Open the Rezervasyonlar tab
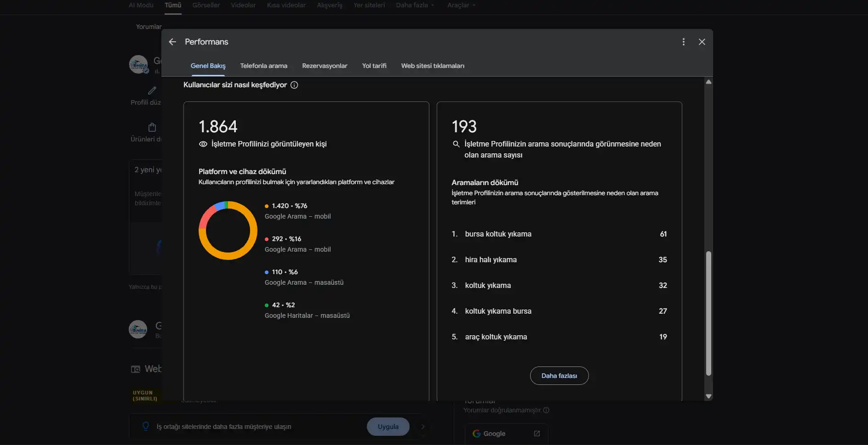This screenshot has width=868, height=445. (x=325, y=66)
